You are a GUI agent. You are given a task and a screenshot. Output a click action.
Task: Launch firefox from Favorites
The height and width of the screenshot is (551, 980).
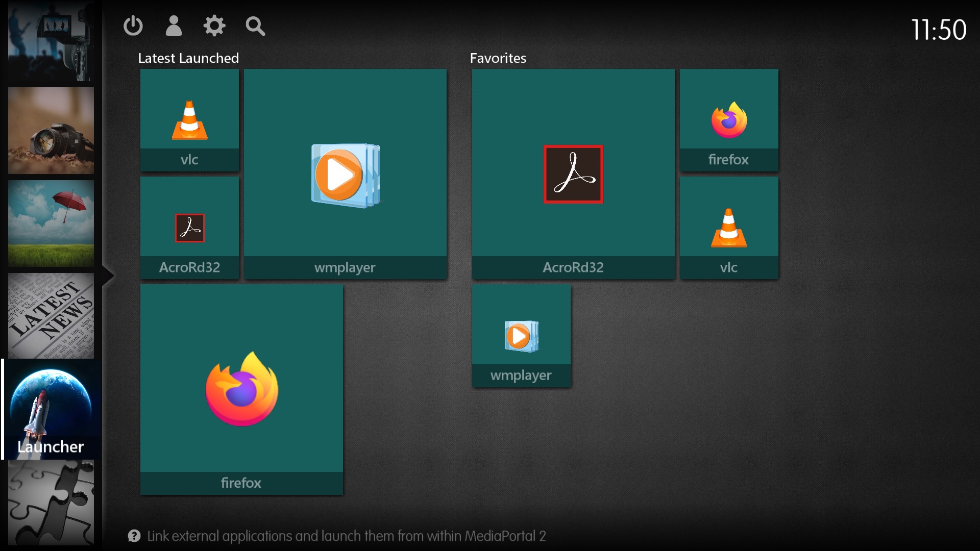pyautogui.click(x=729, y=120)
